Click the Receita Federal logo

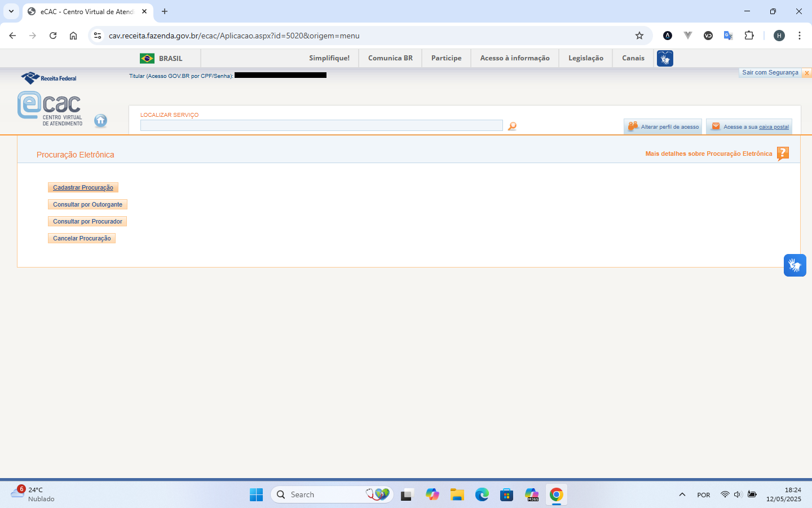[49, 78]
